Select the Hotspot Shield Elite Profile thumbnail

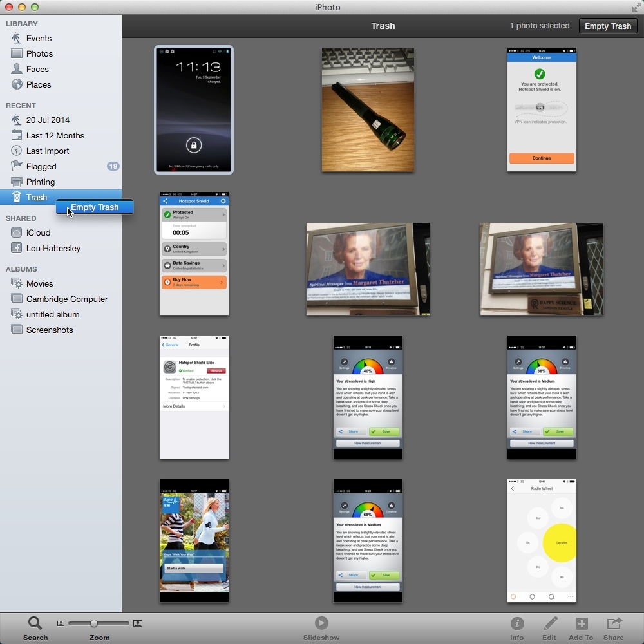pos(194,397)
